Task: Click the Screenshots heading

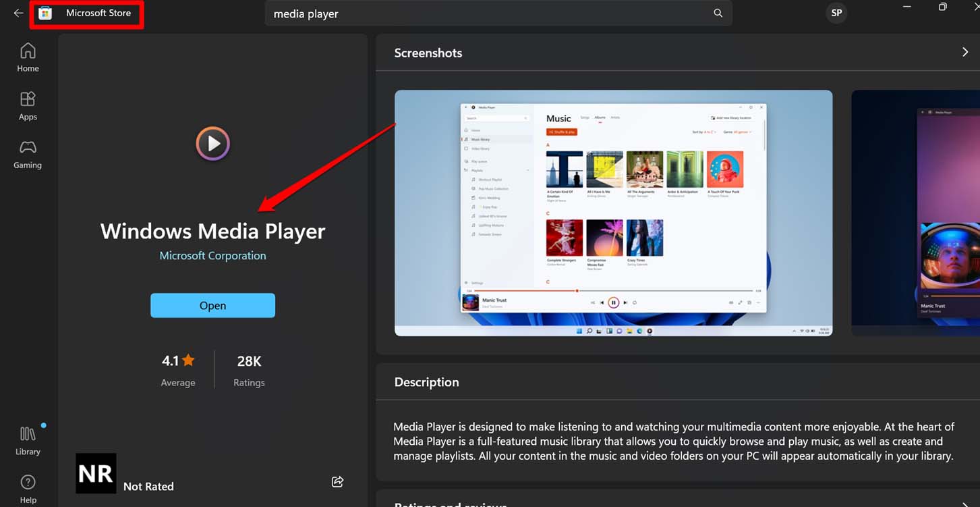Action: coord(428,53)
